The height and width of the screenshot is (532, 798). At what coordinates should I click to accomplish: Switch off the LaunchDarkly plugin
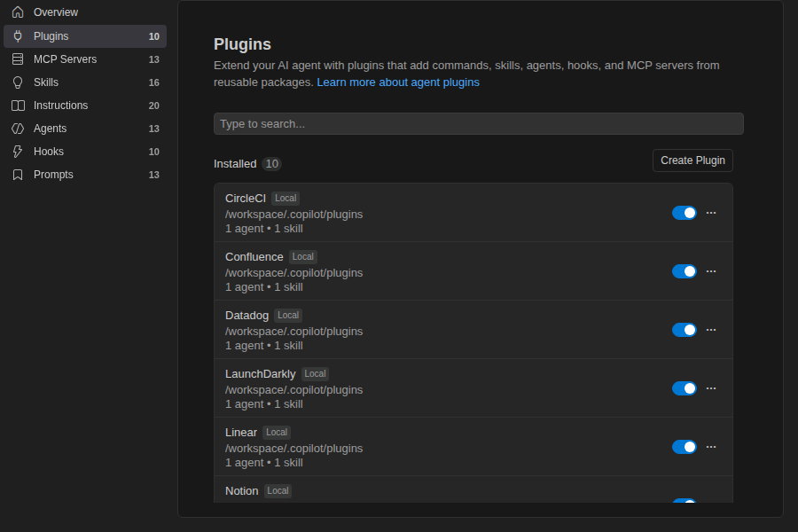click(x=684, y=388)
